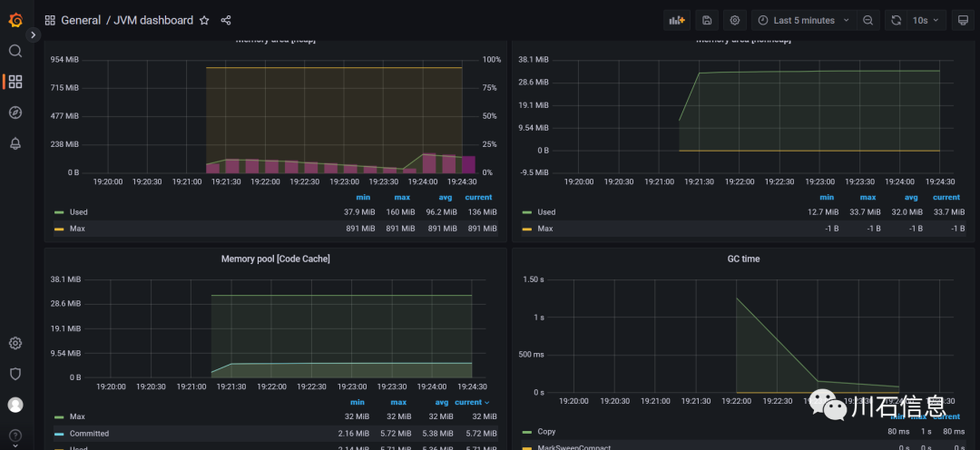
Task: Sort Code Cache legend by current column
Action: coord(472,402)
